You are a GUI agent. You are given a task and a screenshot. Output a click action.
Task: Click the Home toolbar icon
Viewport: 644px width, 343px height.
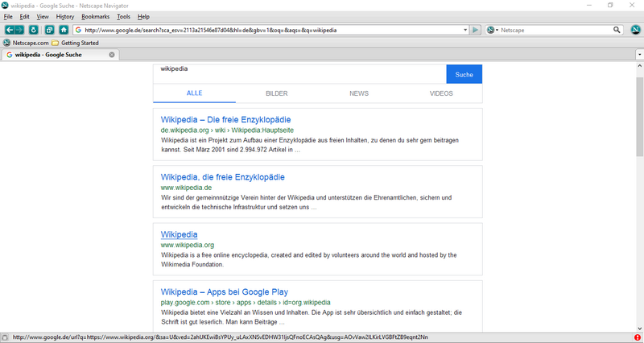coord(64,30)
